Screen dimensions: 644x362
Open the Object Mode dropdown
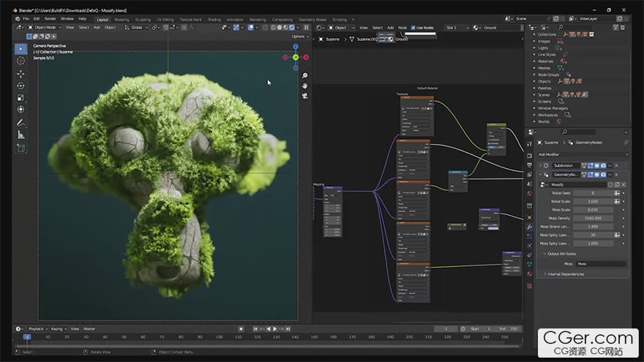click(x=45, y=28)
